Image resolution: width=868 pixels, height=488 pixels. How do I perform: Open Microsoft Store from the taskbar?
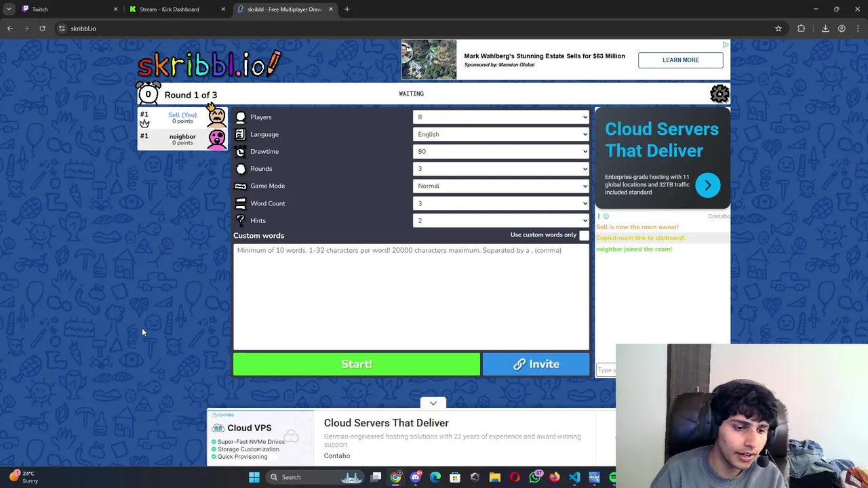[x=455, y=477]
